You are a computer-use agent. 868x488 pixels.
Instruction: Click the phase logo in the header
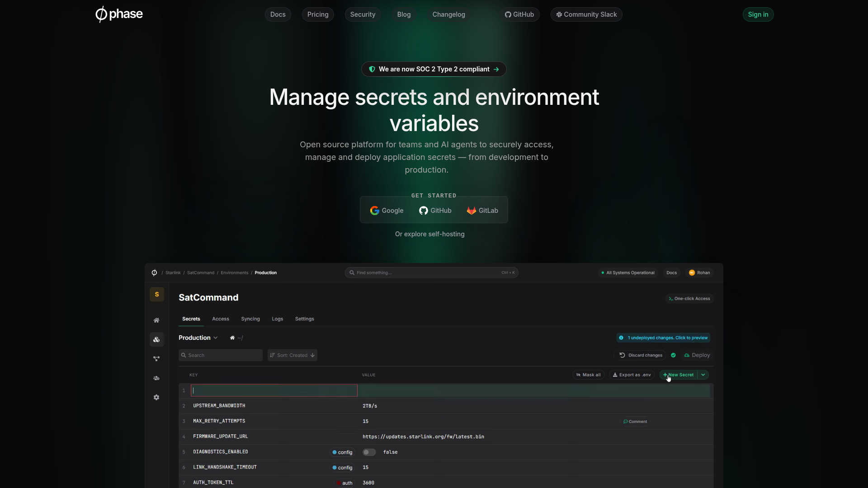tap(119, 14)
